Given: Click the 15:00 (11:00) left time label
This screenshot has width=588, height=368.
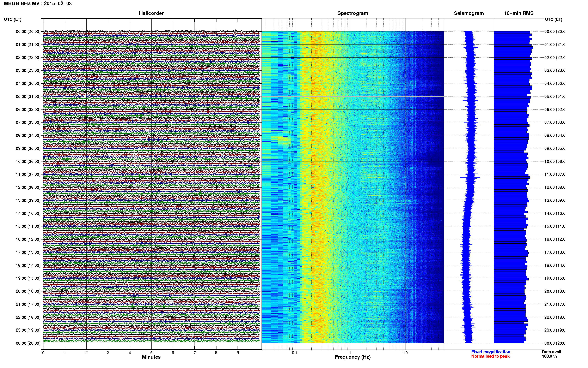Looking at the screenshot, I should pyautogui.click(x=28, y=226).
